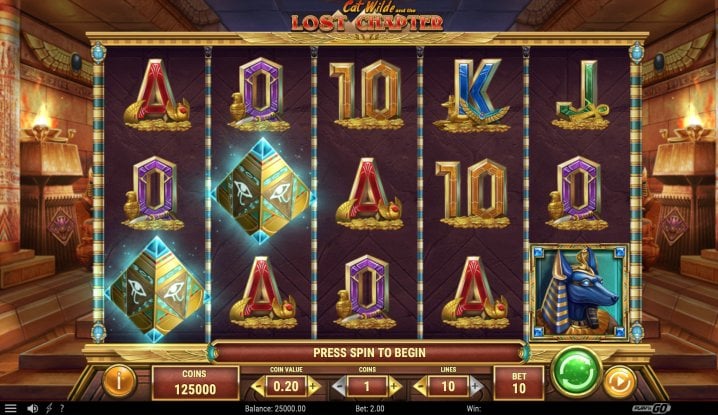Start autoplay with the orange play button
The width and height of the screenshot is (718, 415).
click(620, 382)
